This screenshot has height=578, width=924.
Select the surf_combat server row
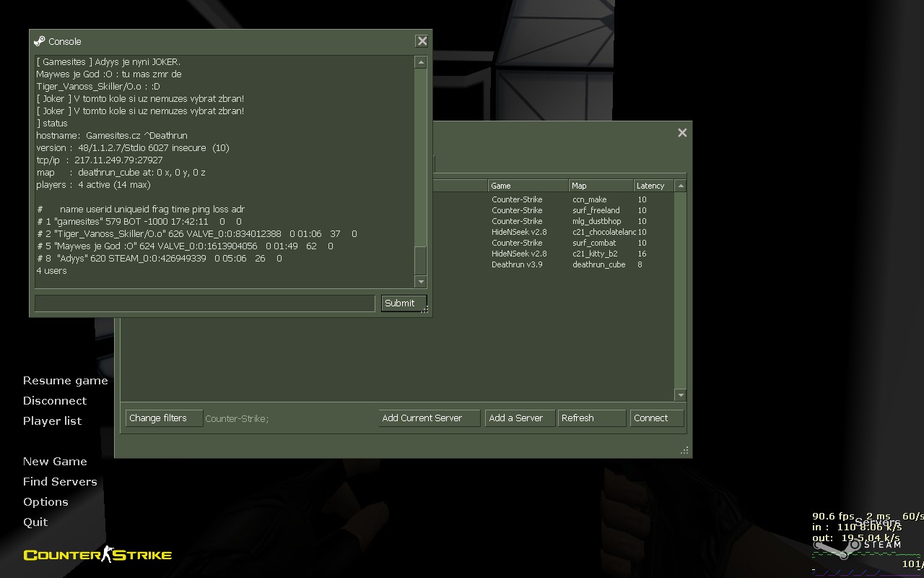(552, 243)
